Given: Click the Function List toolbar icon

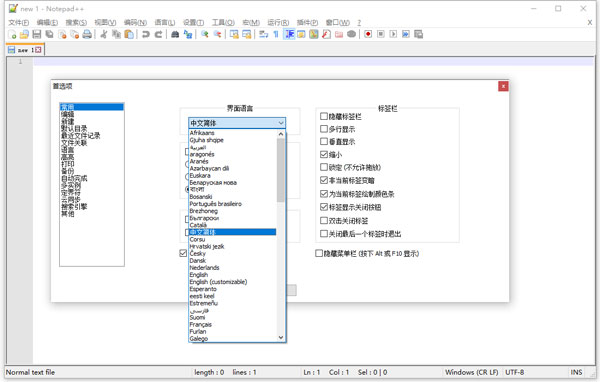Looking at the screenshot, I should (x=326, y=34).
